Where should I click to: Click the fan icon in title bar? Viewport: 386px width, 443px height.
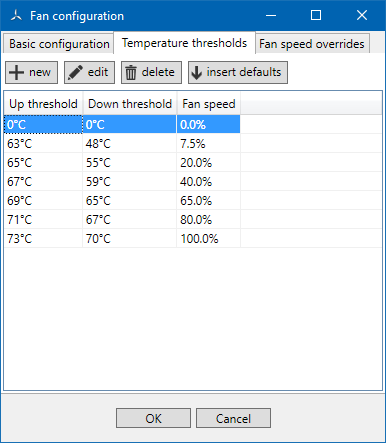pos(16,15)
